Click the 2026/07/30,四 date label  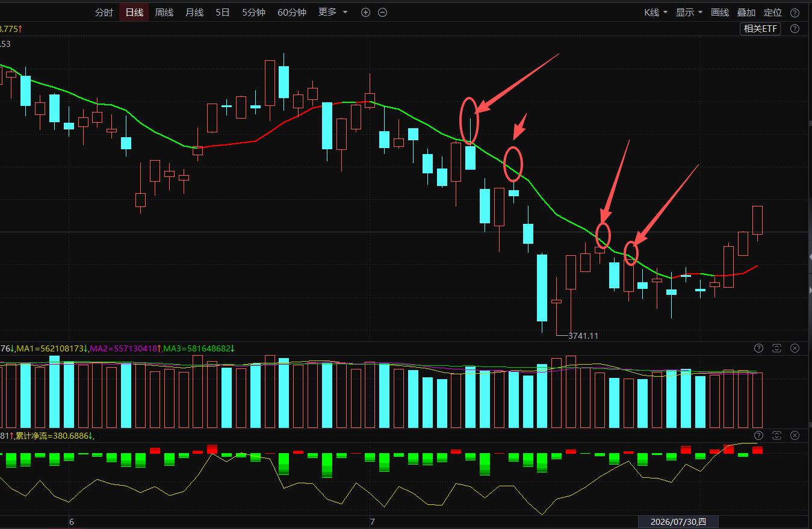[x=678, y=522]
